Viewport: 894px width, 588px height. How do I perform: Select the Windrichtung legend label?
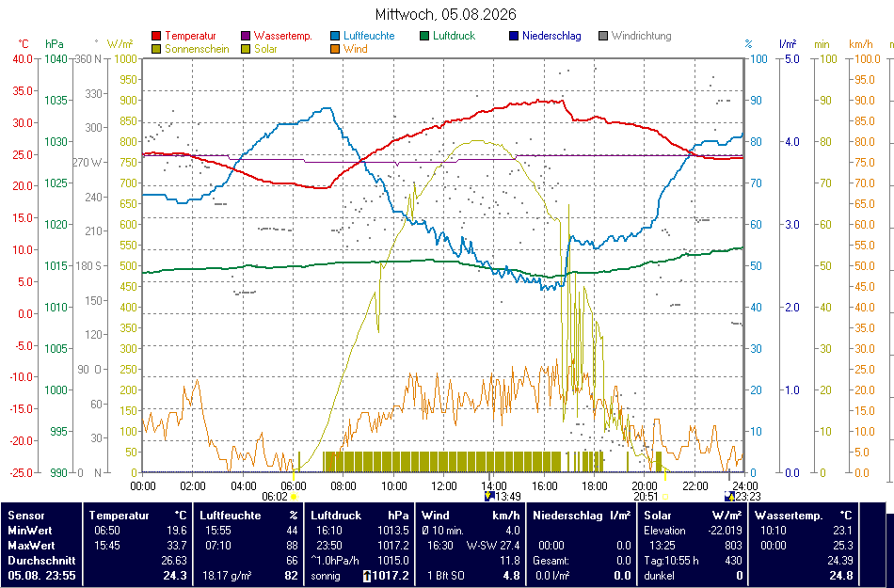click(x=642, y=36)
